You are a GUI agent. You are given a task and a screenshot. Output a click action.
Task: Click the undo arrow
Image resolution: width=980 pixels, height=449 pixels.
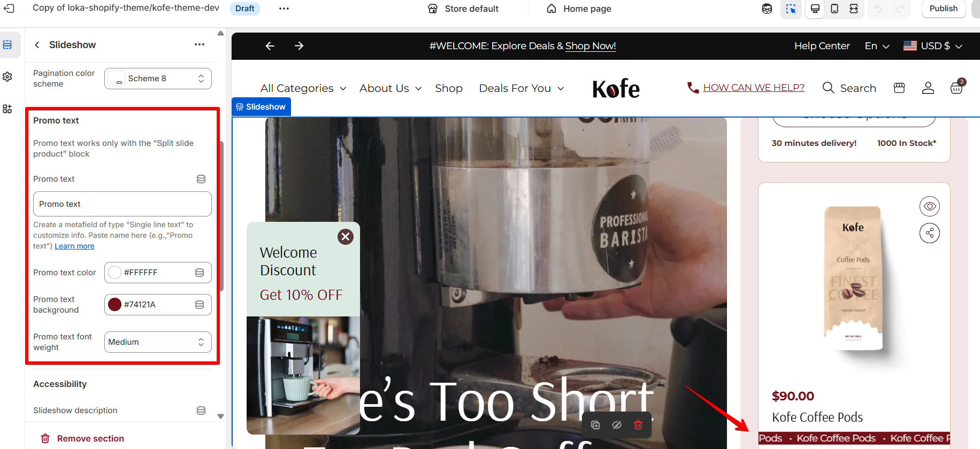(x=878, y=9)
